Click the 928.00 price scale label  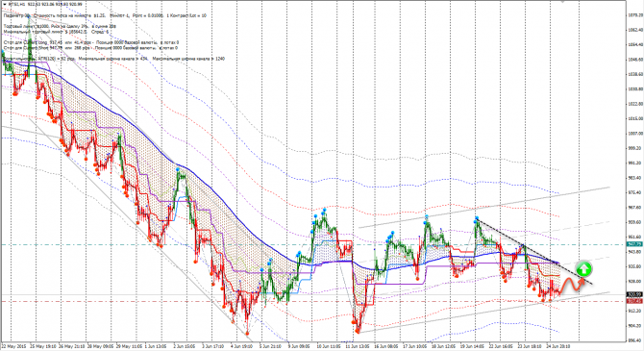point(635,282)
